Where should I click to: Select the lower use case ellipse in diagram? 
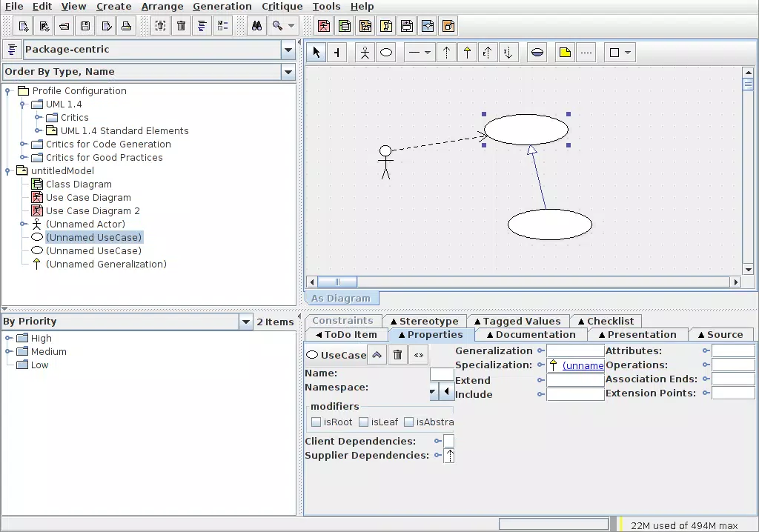pyautogui.click(x=550, y=225)
